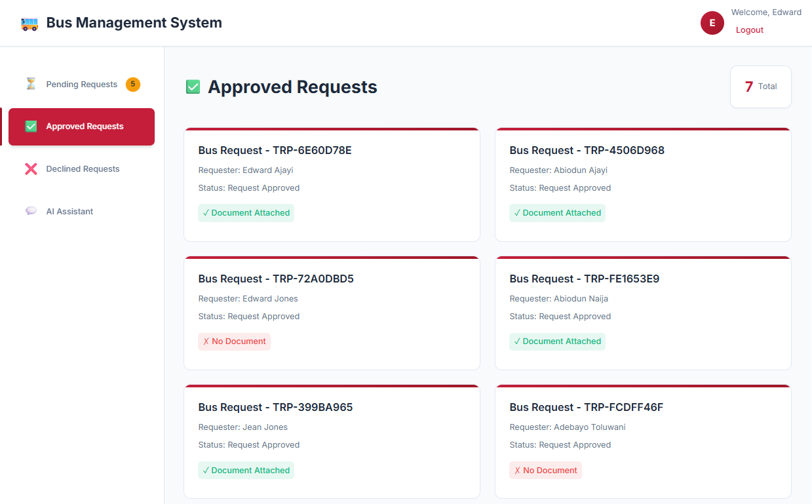
Task: Select the Document Attached badge on TRP-6E60D78E
Action: click(246, 212)
